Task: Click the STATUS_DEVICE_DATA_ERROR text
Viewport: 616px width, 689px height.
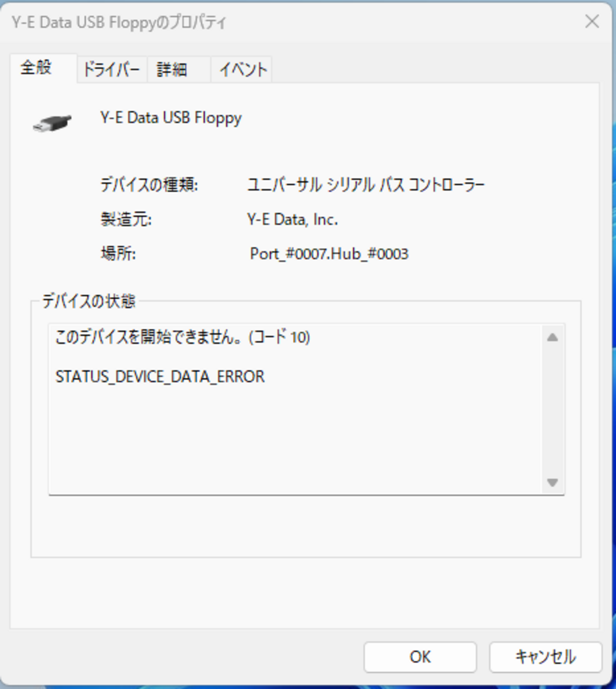Action: tap(160, 377)
